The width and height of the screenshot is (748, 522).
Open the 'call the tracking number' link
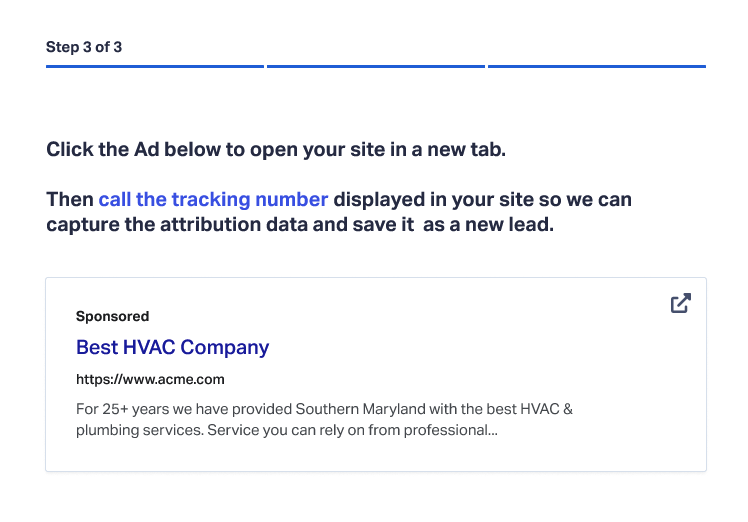[x=213, y=199]
